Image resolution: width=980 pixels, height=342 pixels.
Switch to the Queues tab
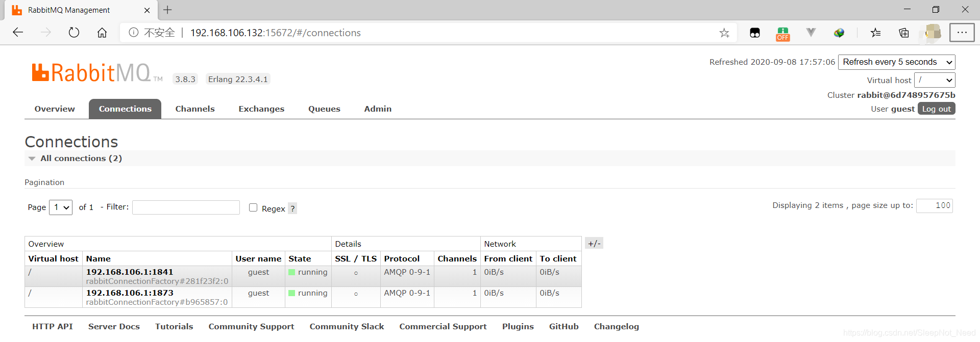[x=324, y=109]
